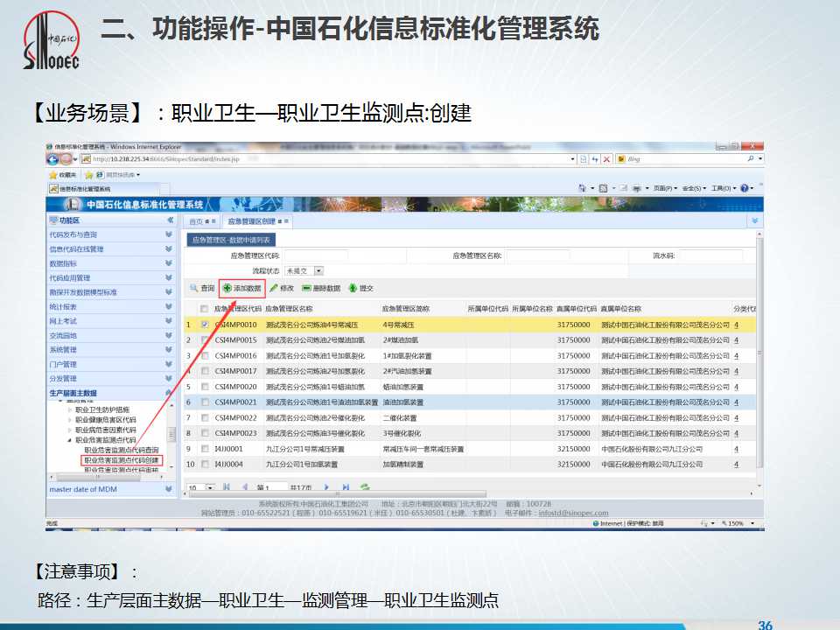
Task: Go to first page in pager
Action: pos(227,487)
